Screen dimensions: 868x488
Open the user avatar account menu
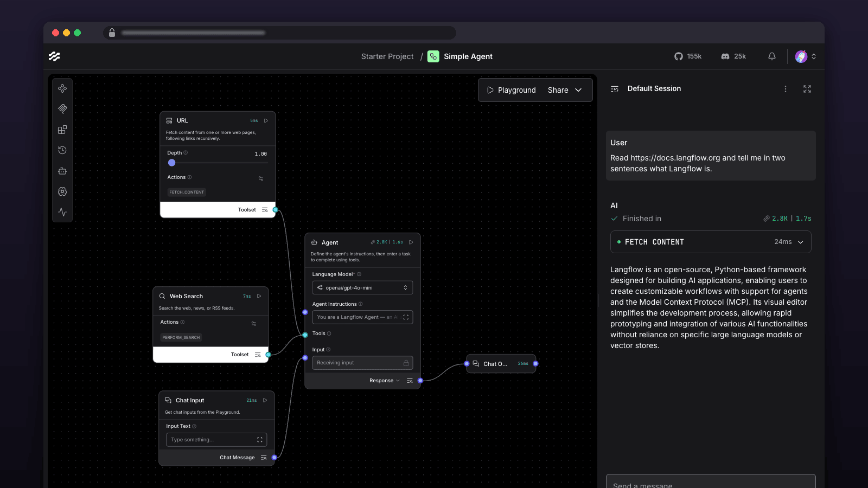(806, 56)
